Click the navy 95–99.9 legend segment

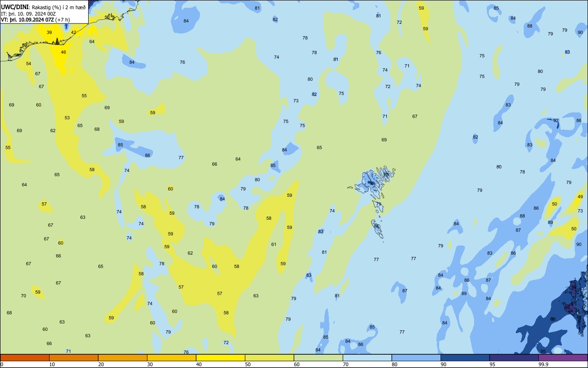click(514, 357)
